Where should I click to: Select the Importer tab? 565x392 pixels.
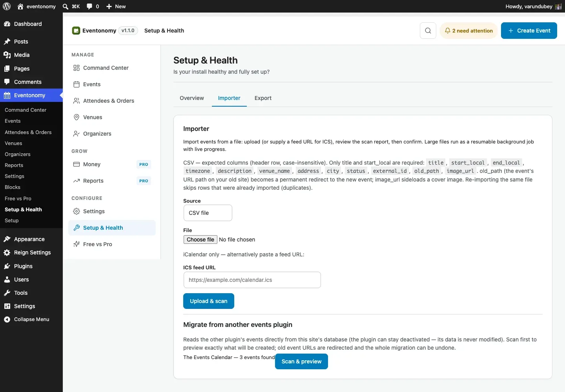(229, 98)
